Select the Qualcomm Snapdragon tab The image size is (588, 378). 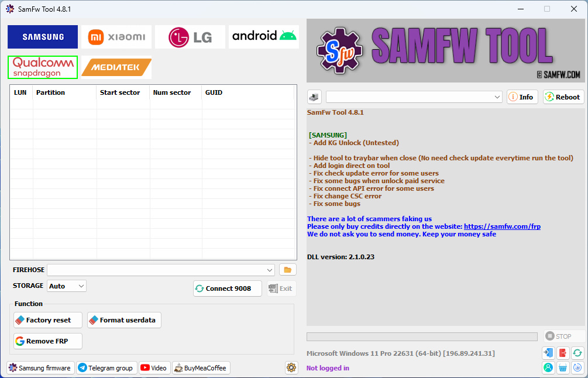coord(43,67)
